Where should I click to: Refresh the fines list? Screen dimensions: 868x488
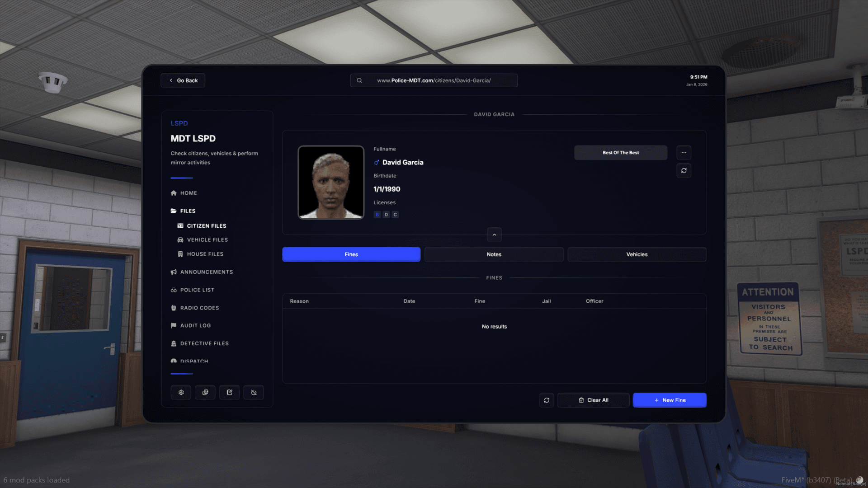click(547, 400)
